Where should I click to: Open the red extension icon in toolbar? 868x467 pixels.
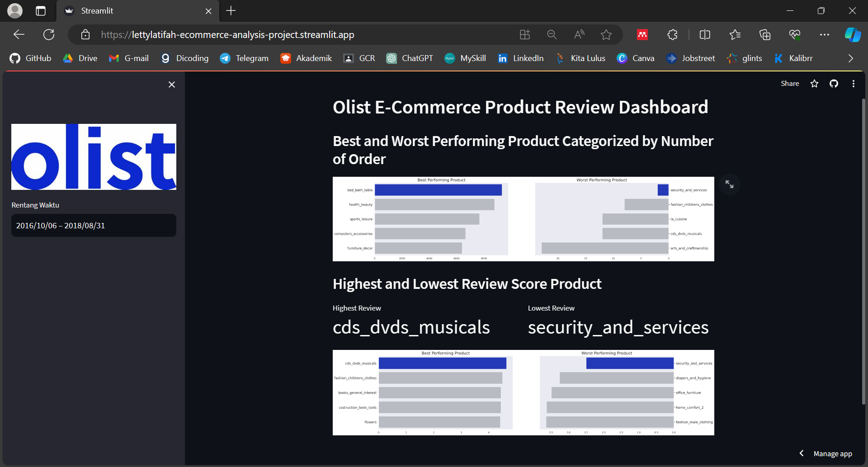coord(642,34)
